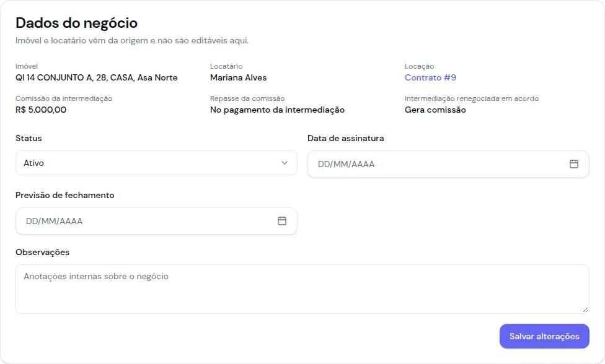
Task: Open the Previsão de fechamento calendar icon
Action: click(x=282, y=221)
